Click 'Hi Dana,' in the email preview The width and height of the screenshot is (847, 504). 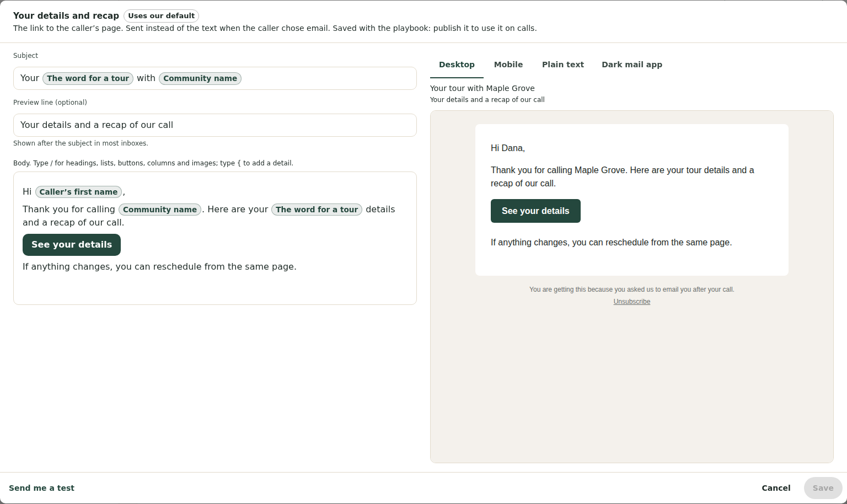coord(508,148)
